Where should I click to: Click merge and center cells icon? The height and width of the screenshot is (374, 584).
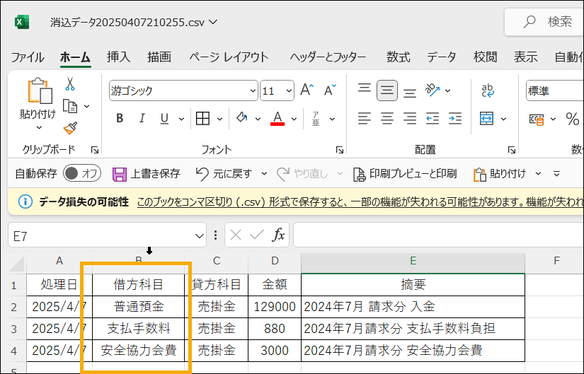[487, 118]
